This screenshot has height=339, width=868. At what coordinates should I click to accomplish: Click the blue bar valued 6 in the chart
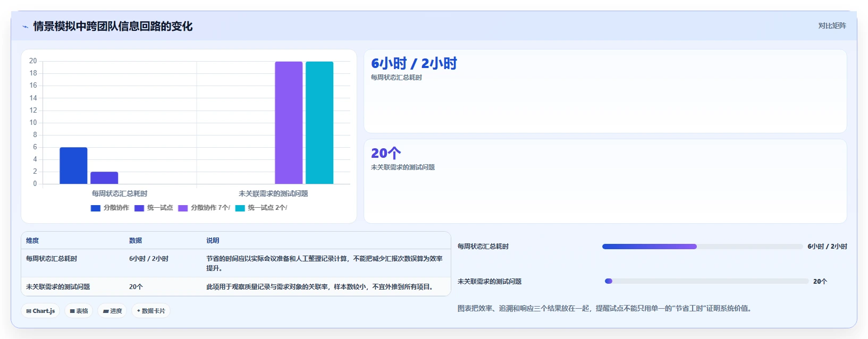coord(73,166)
